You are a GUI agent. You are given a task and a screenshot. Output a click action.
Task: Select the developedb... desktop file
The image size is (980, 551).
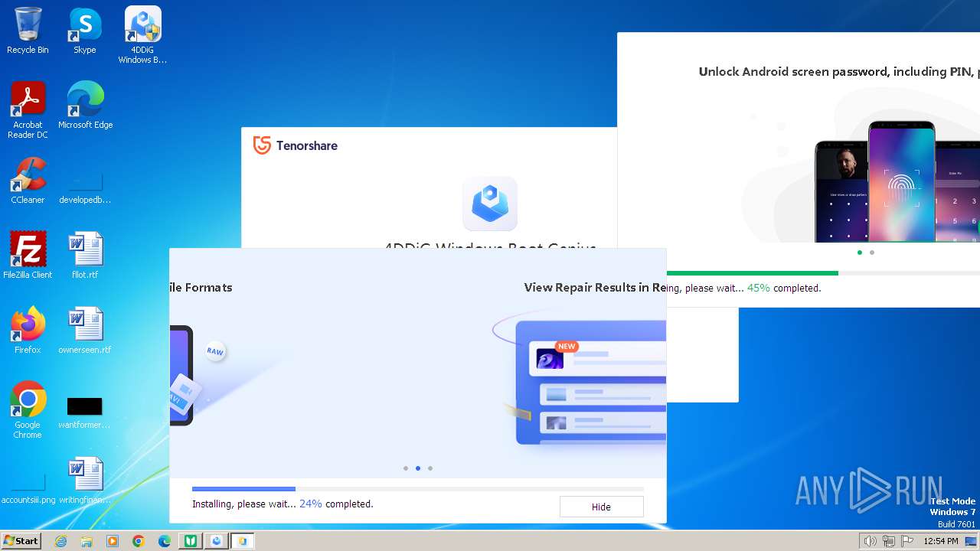coord(85,187)
